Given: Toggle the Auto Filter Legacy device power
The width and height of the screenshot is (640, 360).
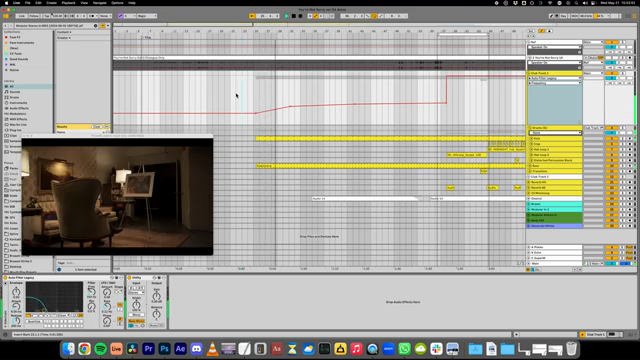Looking at the screenshot, I should (x=6, y=278).
